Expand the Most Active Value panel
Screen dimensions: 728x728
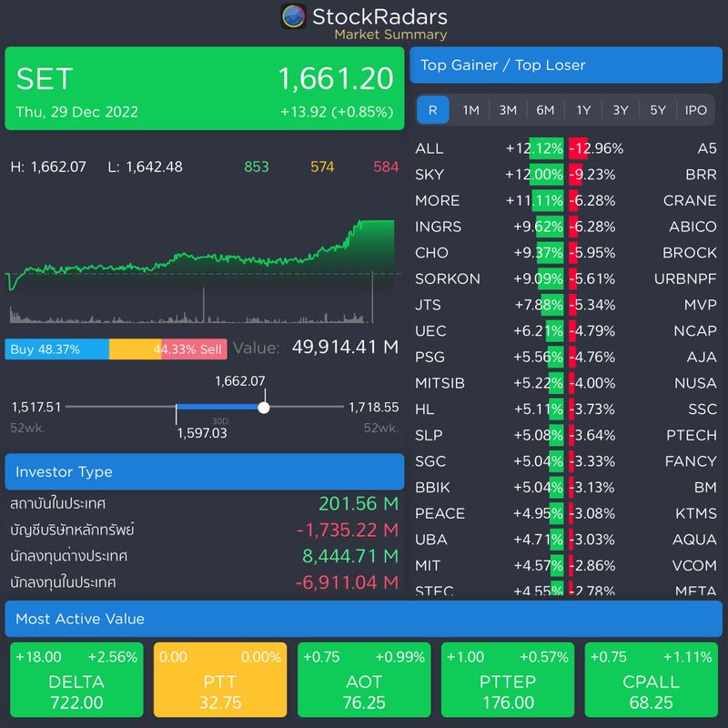click(364, 619)
